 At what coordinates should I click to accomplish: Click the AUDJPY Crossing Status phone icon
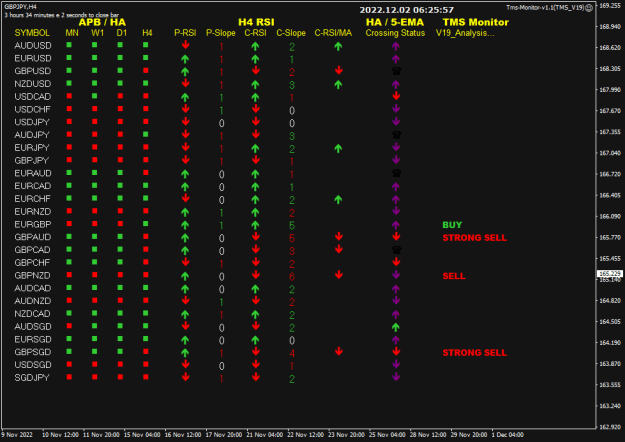tap(396, 135)
